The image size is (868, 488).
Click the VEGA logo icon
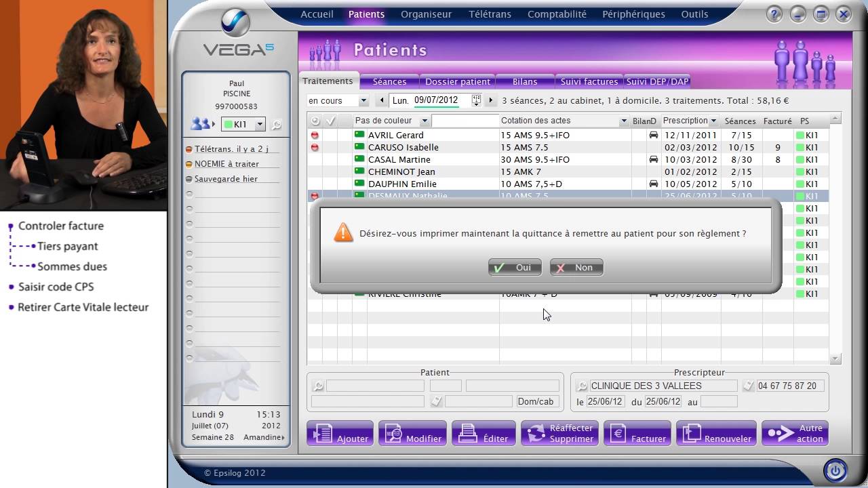[236, 22]
